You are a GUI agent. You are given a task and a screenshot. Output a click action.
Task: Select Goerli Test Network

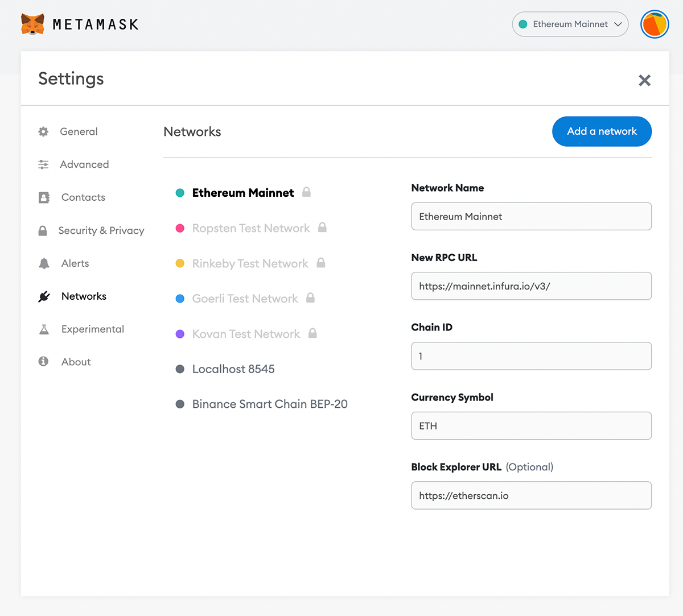tap(245, 299)
